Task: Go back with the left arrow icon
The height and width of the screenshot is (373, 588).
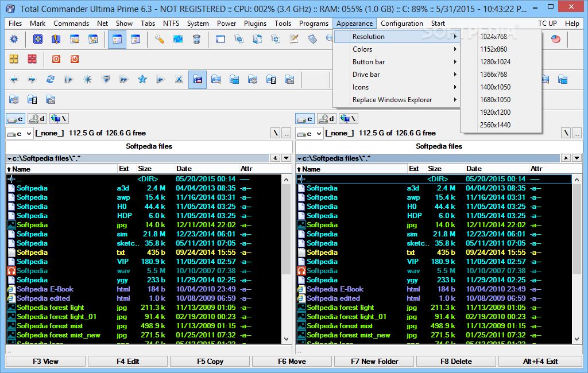Action: click(x=14, y=79)
